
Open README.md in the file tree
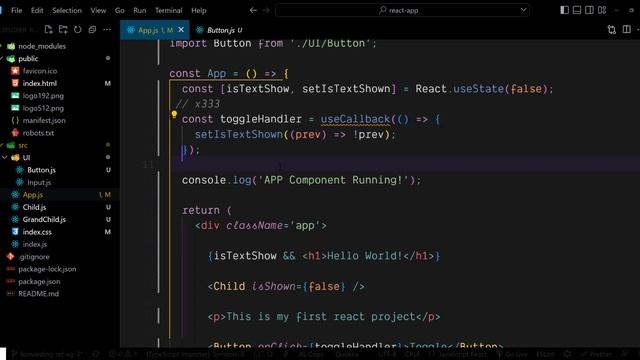[38, 294]
